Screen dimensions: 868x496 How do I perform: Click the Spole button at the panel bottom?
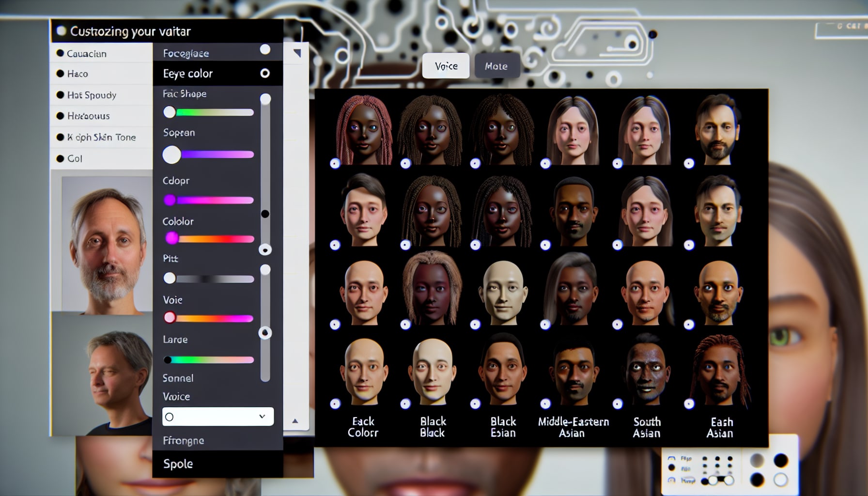coord(178,464)
